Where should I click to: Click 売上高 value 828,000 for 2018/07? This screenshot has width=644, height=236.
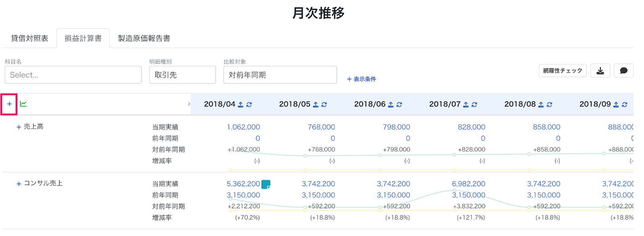[x=471, y=127]
